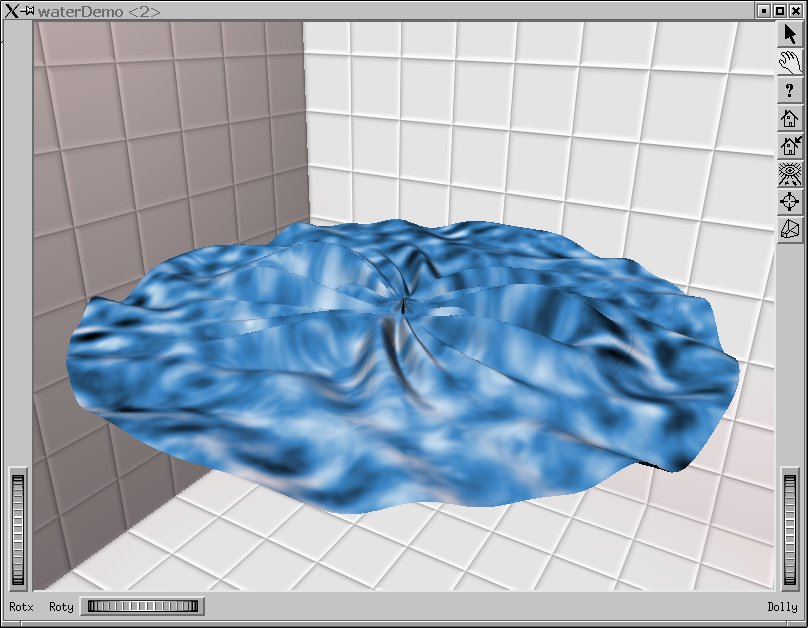Click the View All eye icon
Viewport: 808px width, 628px height.
click(x=789, y=174)
